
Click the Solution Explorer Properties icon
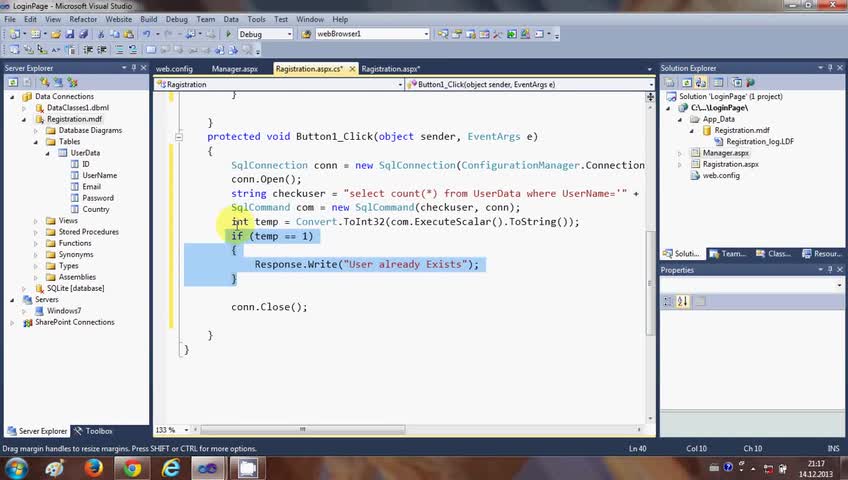pos(670,82)
